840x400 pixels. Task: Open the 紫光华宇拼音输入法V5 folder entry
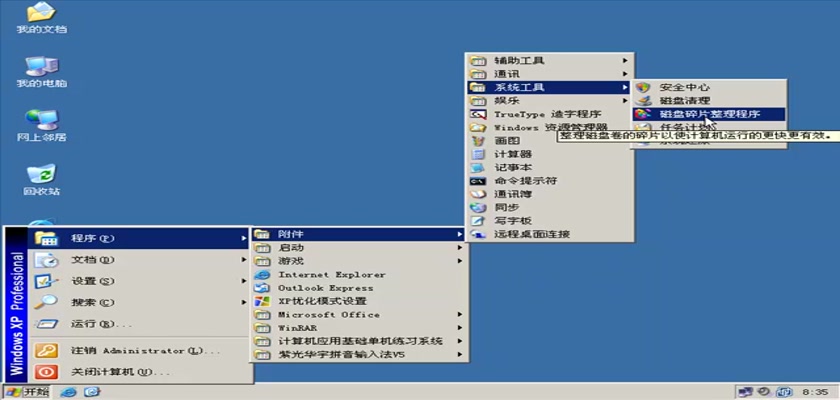[359, 354]
